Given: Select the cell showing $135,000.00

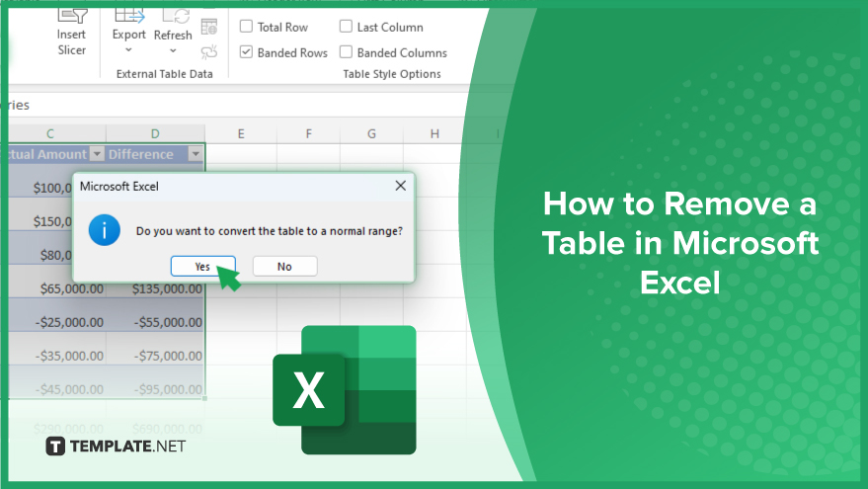Looking at the screenshot, I should click(x=156, y=288).
